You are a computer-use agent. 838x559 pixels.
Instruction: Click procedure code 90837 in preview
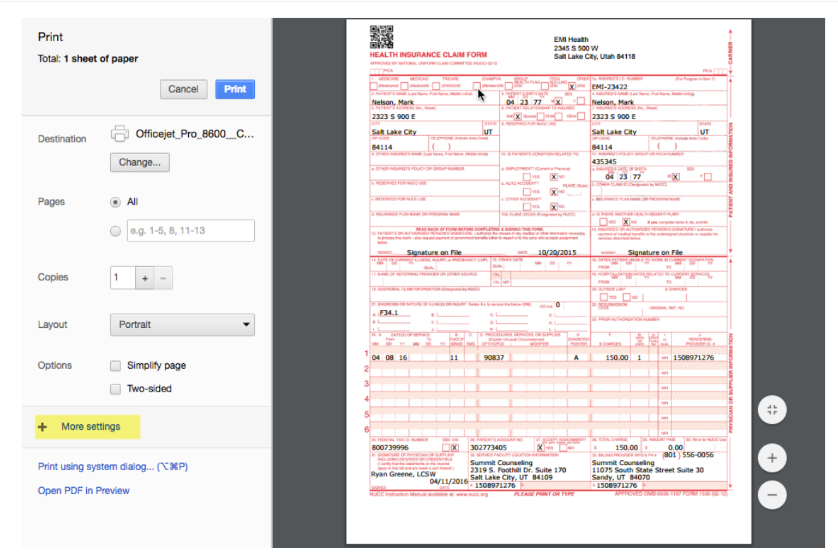click(x=494, y=358)
